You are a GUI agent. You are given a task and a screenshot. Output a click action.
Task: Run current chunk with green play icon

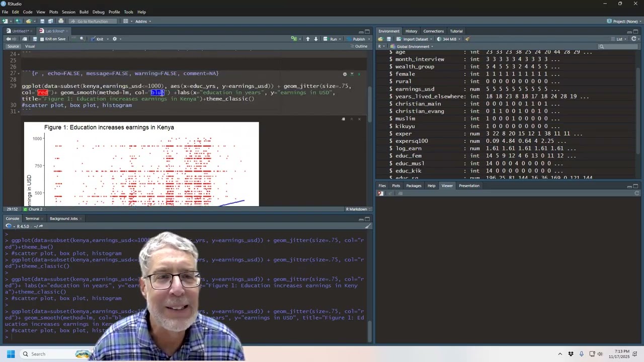[359, 73]
